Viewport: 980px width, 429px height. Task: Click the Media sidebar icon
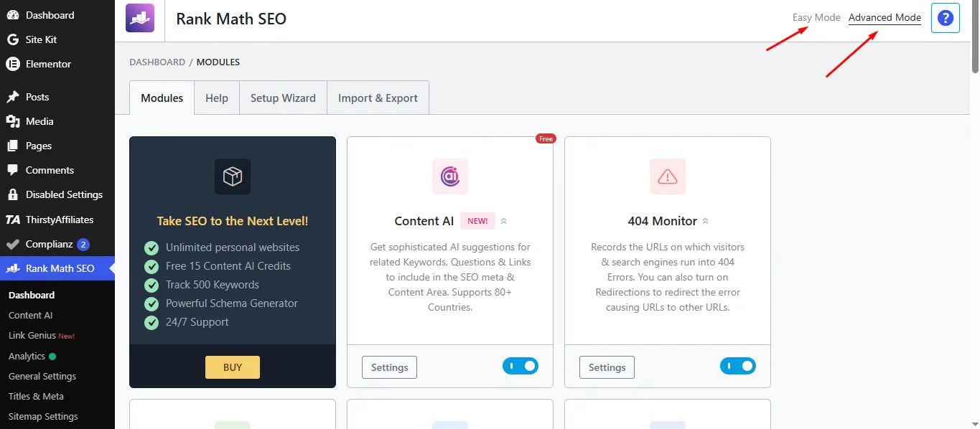[x=12, y=121]
